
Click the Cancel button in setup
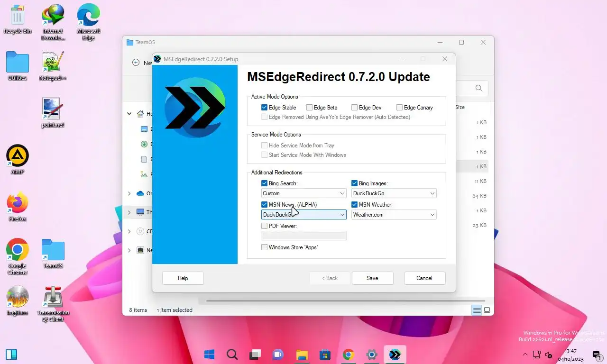point(425,278)
